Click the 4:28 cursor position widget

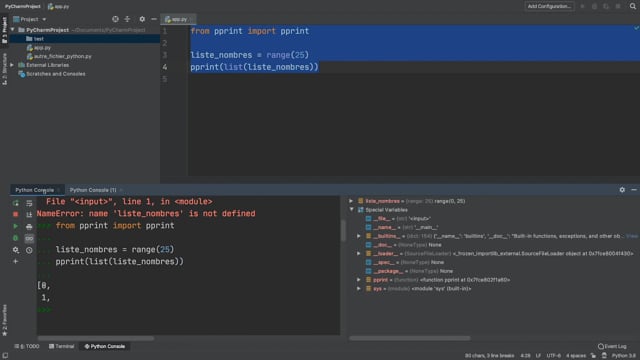point(525,356)
